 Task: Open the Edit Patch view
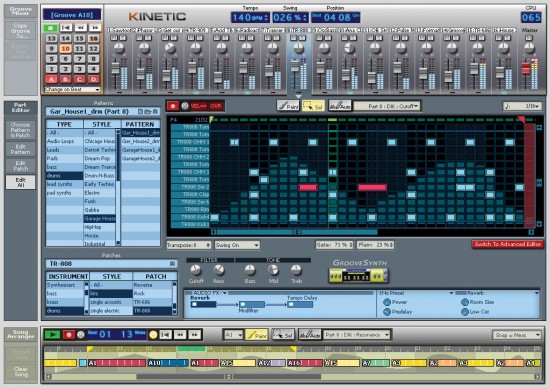pos(20,166)
